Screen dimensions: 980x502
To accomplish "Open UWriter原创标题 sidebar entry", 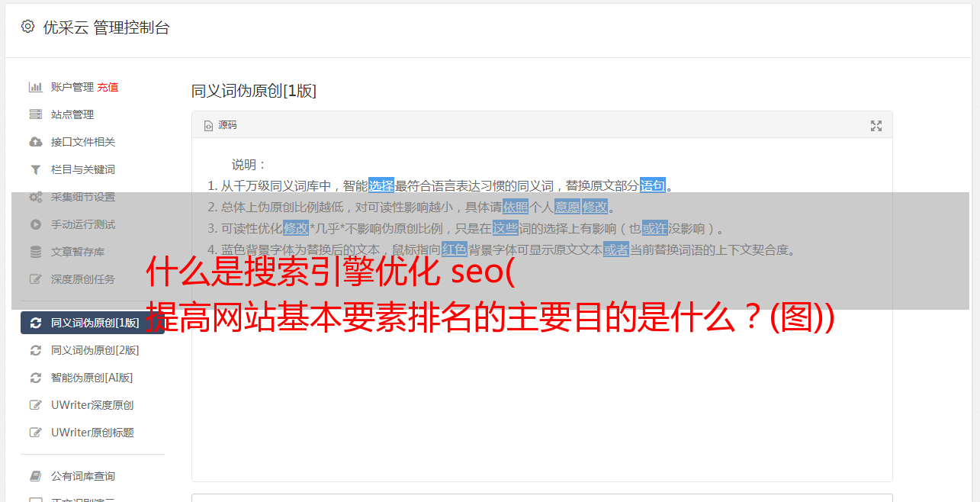I will coord(92,433).
